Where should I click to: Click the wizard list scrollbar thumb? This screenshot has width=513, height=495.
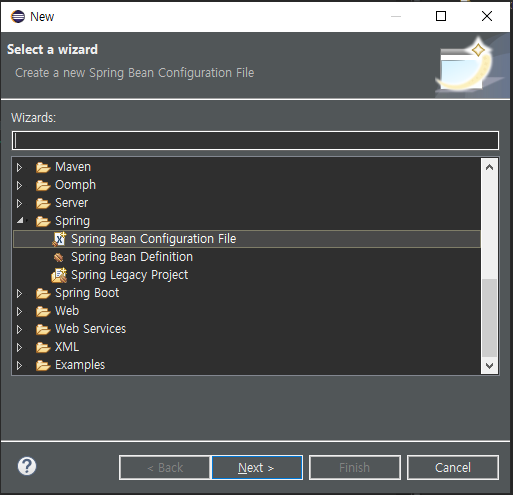[x=489, y=318]
